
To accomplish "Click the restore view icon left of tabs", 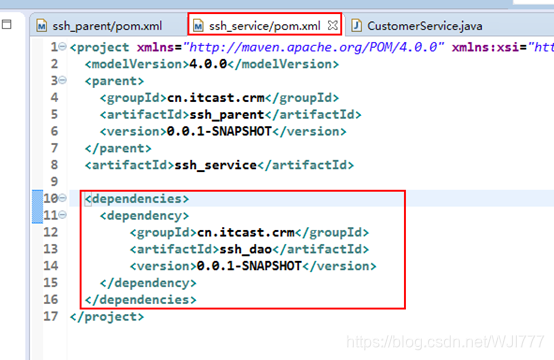I will (x=7, y=24).
